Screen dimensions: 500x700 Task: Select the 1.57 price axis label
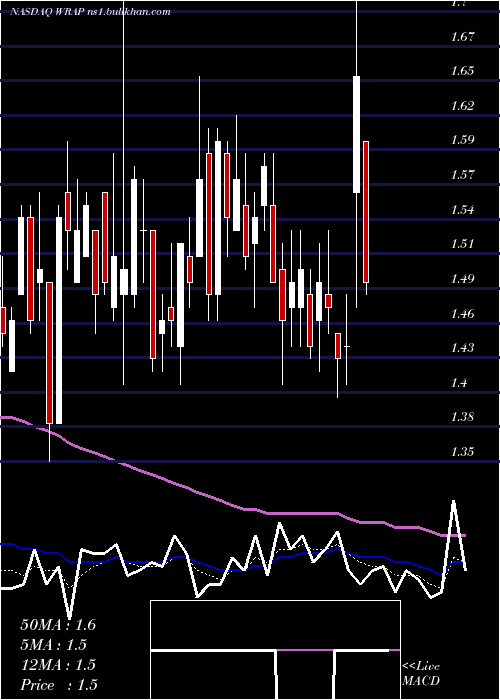point(462,175)
